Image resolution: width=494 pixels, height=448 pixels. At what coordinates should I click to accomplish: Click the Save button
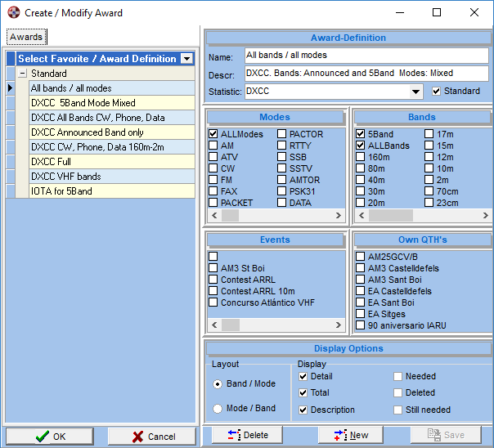pos(446,435)
